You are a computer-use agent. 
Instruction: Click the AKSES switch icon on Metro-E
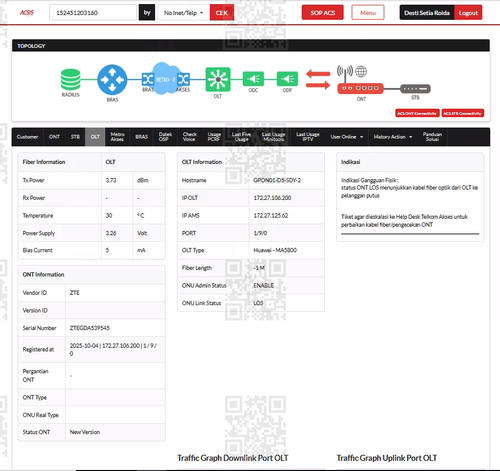[x=184, y=79]
